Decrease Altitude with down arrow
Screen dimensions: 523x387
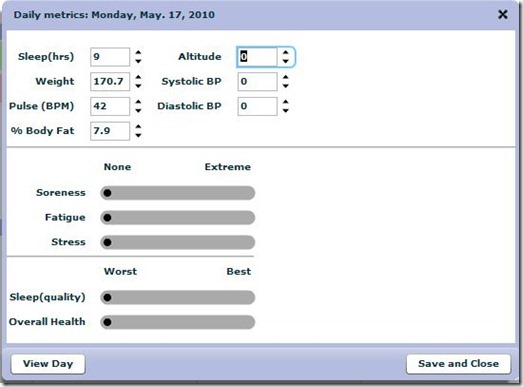coord(285,61)
